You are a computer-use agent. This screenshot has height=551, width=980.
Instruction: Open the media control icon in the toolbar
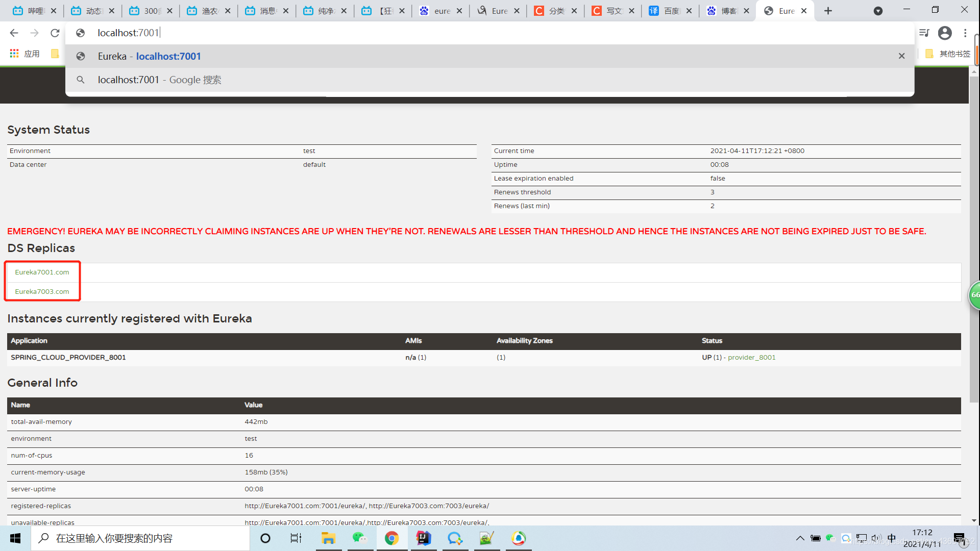point(924,33)
